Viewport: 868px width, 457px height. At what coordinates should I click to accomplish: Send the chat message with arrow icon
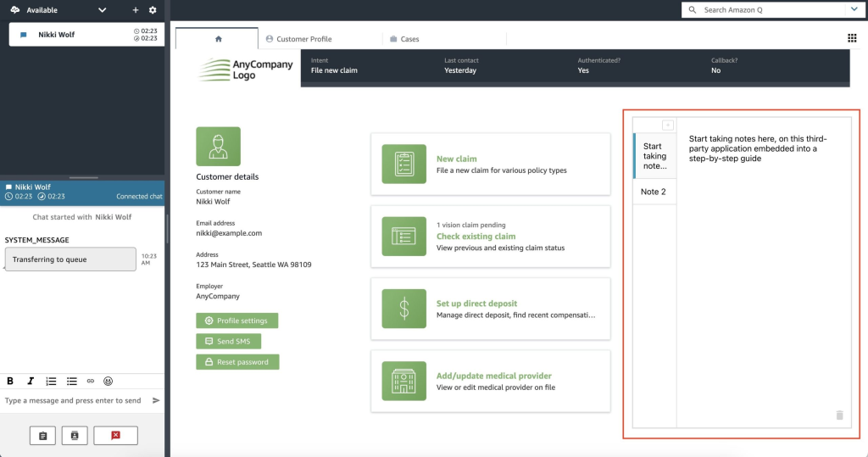pyautogui.click(x=156, y=400)
